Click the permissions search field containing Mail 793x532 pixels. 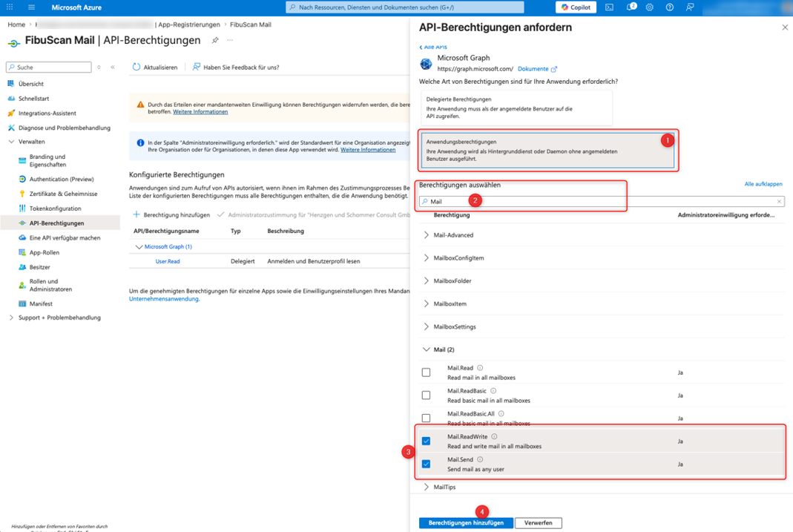602,201
